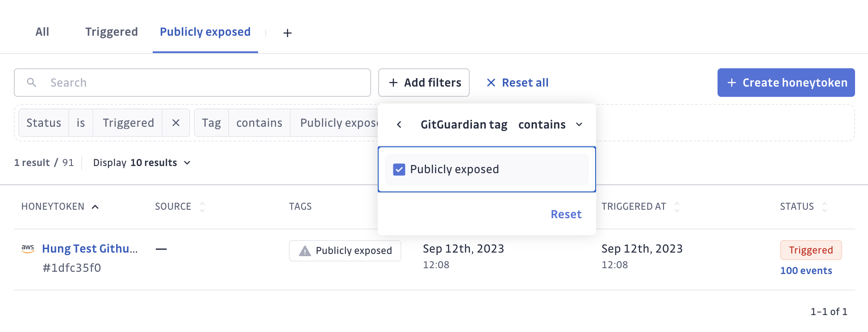868x332 pixels.
Task: Click into the Search field
Action: [x=192, y=83]
